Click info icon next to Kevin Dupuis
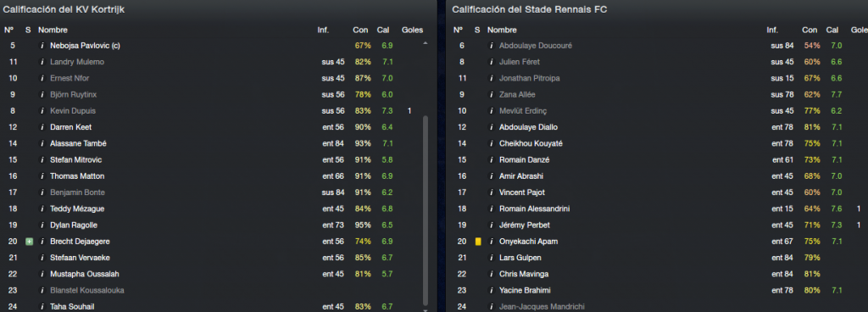Image resolution: width=868 pixels, height=312 pixels. [x=42, y=110]
